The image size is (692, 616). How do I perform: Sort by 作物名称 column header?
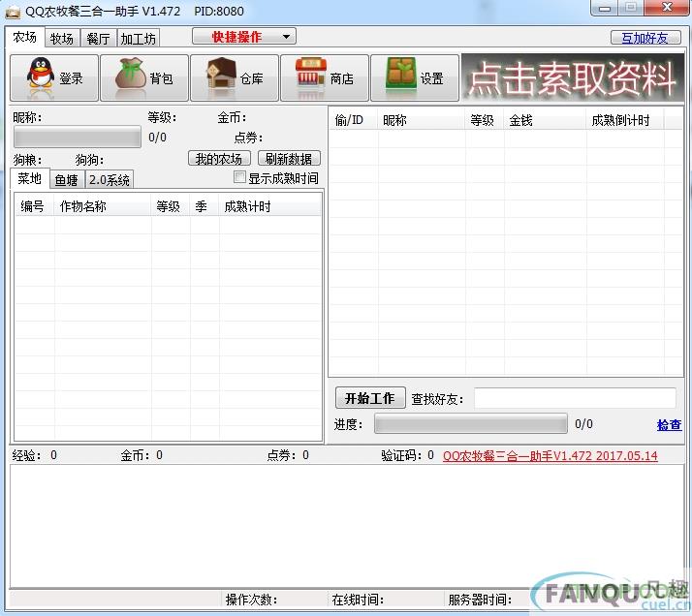point(103,206)
